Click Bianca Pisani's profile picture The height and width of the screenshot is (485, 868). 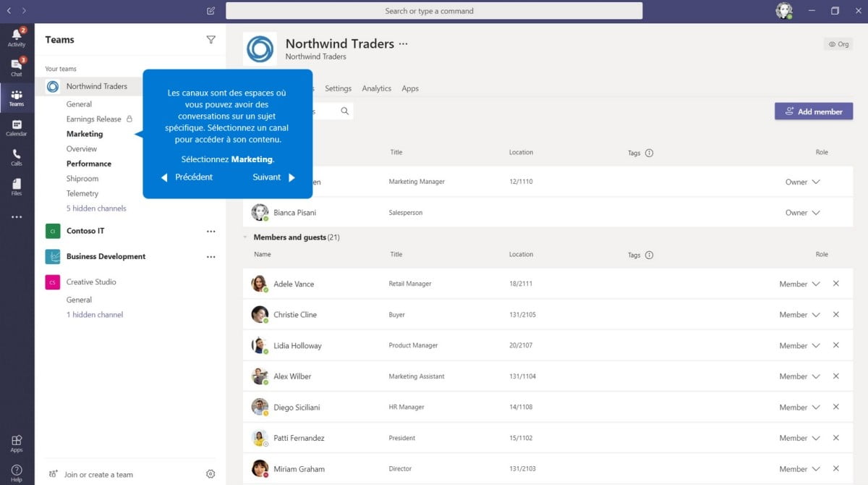[x=259, y=212]
